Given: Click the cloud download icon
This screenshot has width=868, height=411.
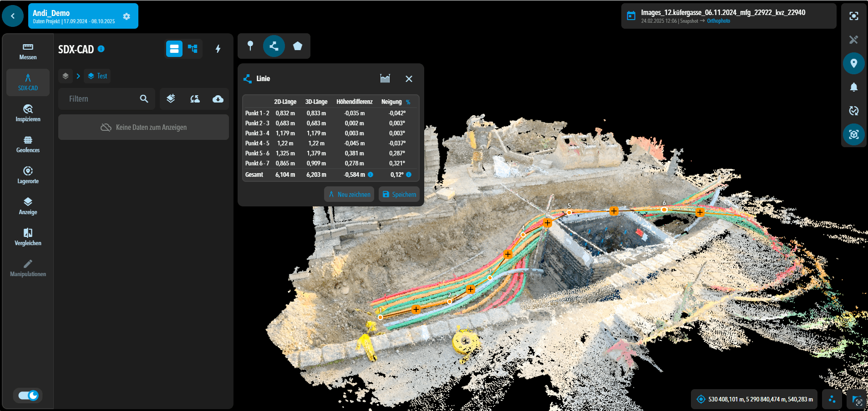Looking at the screenshot, I should point(218,99).
